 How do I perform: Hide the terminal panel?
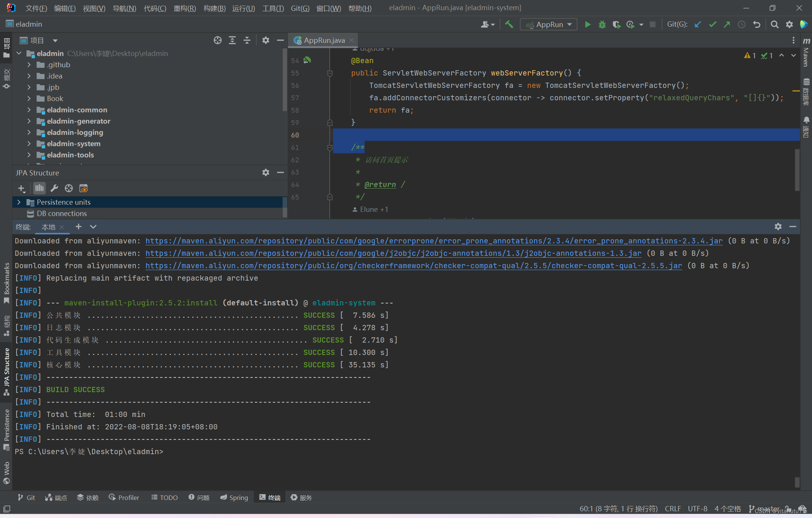pos(793,227)
